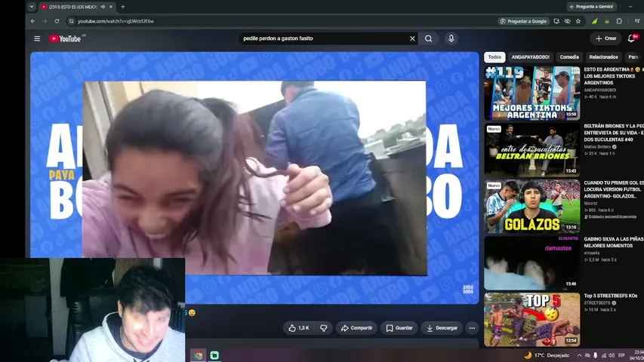This screenshot has height=362, width=644.
Task: Select the Relacionados filter chip
Action: point(603,57)
